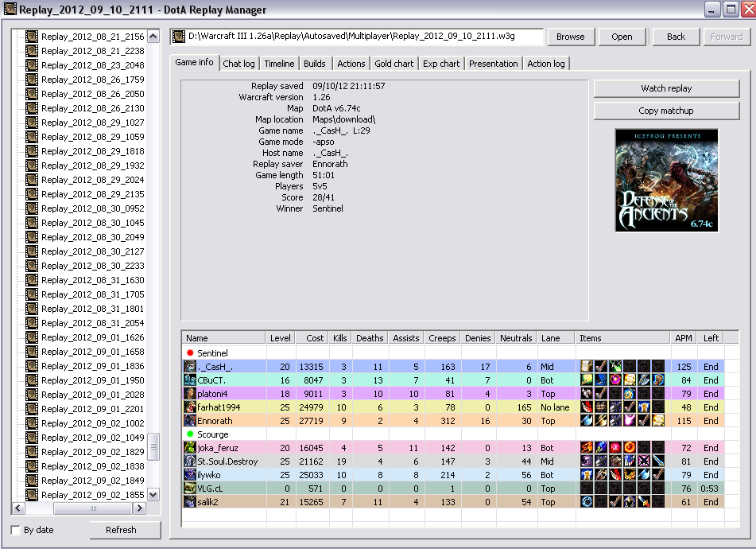Click the horizontal scrollbar left arrow
The image size is (756, 549).
point(17,508)
